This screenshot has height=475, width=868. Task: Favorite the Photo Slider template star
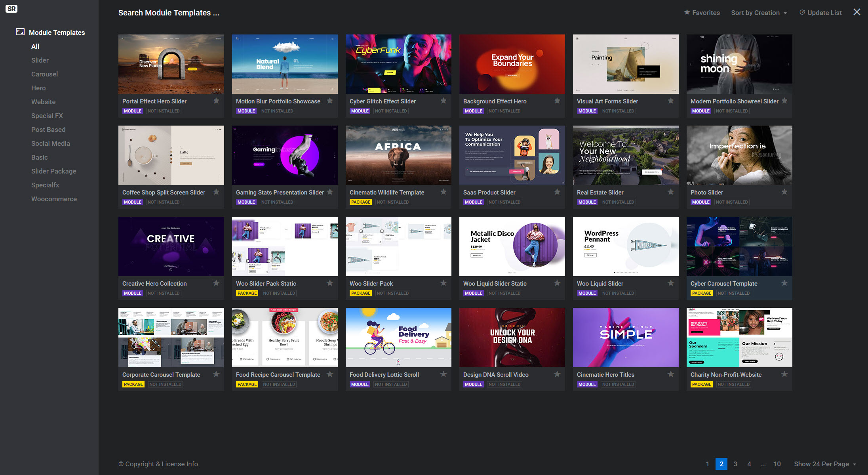pyautogui.click(x=784, y=192)
